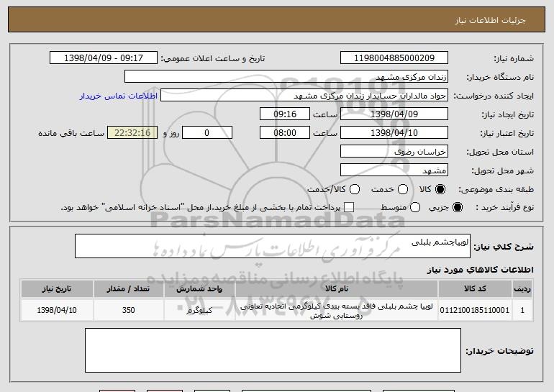Tick the اسناد خزانه اسلامی payment checkbox
Image resolution: width=554 pixels, height=392 pixels.
[x=349, y=207]
